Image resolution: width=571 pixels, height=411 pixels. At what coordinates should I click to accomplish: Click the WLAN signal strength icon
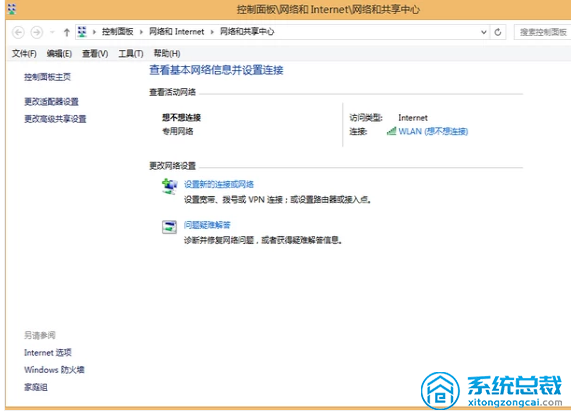click(391, 131)
